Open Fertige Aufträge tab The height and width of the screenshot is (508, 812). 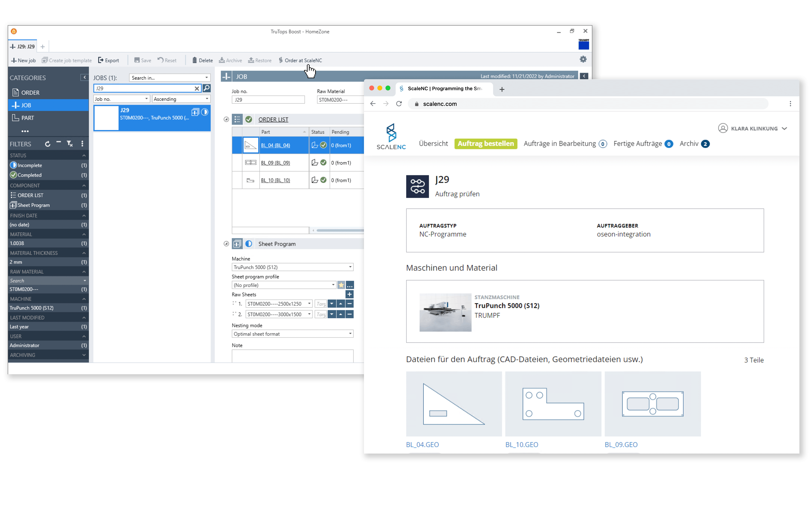(x=643, y=144)
